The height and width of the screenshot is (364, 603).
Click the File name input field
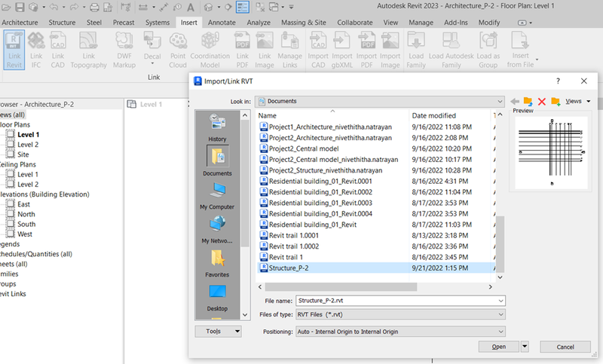396,301
